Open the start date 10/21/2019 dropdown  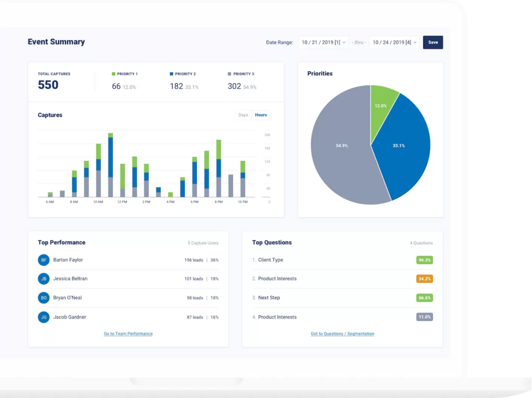(x=323, y=43)
